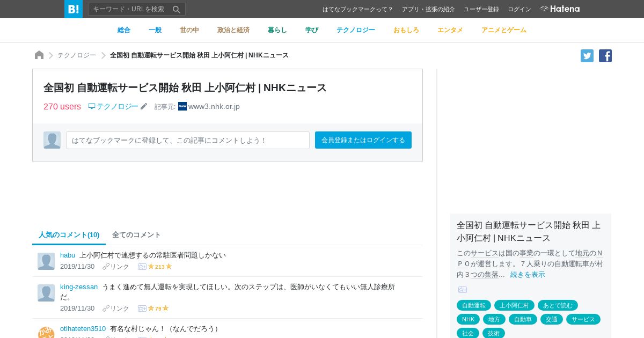
Task: Open 世の中 category menu
Action: pos(189,30)
